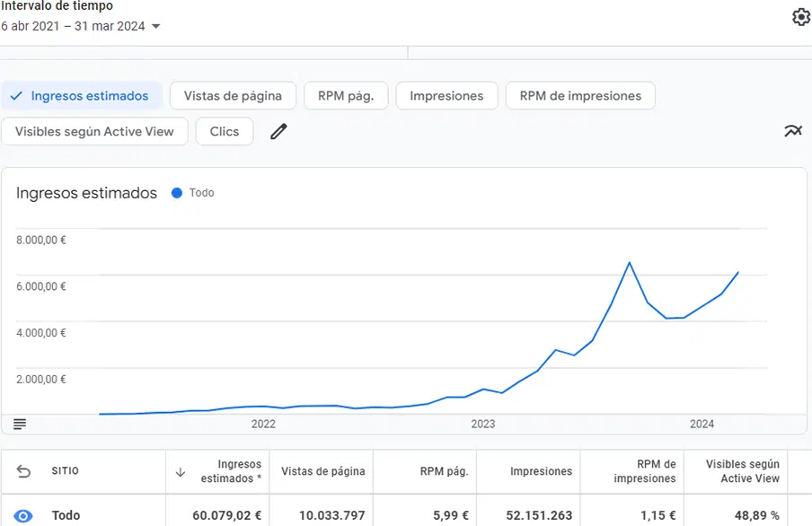Enable the Clics metric chip
The image size is (812, 526).
coord(225,131)
